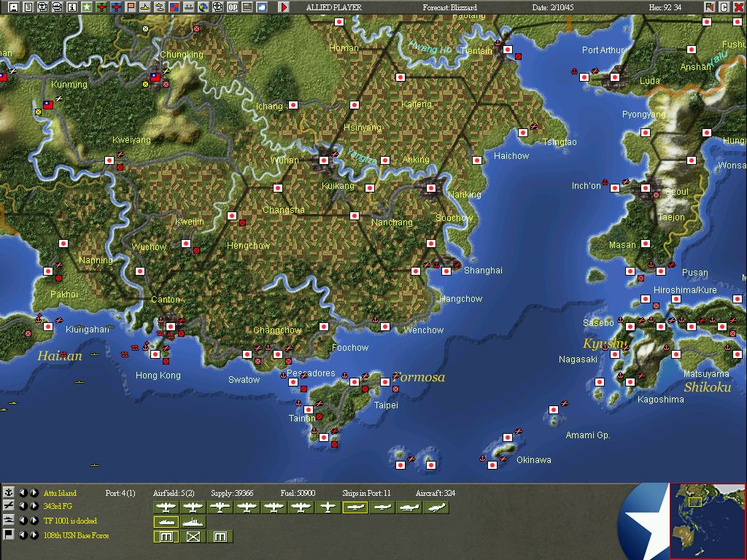
Task: Click the red end-turn play arrow
Action: point(284,7)
